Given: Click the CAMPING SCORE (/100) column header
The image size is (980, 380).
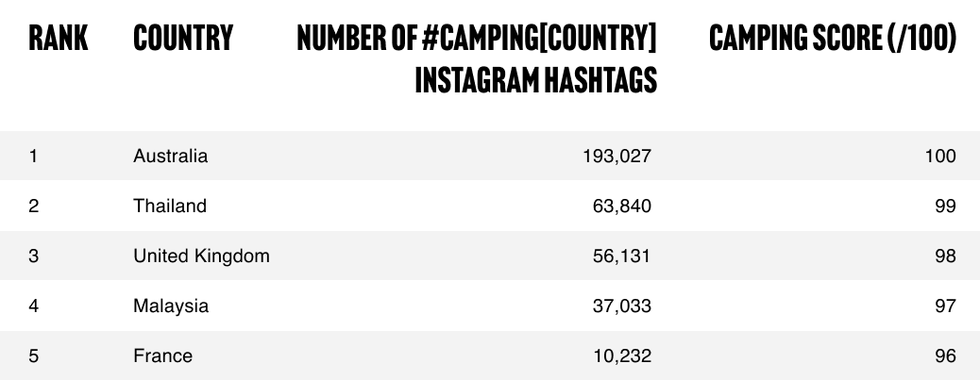Looking at the screenshot, I should pos(833,38).
